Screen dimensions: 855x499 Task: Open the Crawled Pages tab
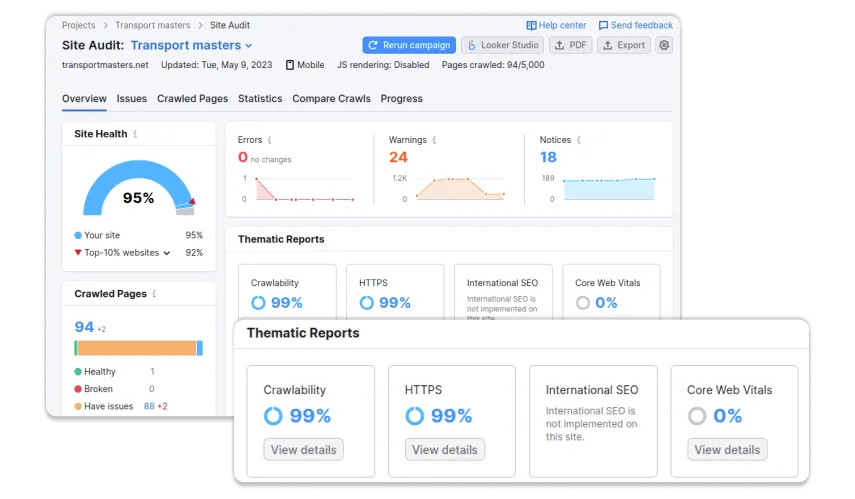192,99
